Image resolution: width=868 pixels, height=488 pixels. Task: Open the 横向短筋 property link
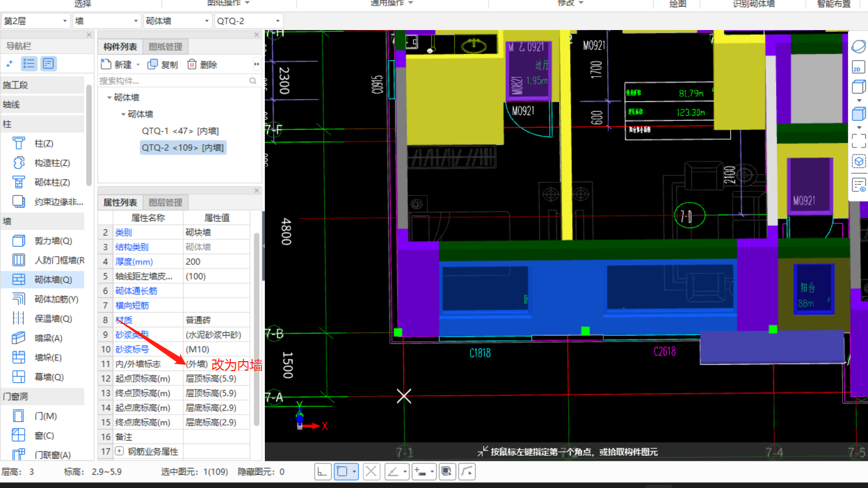coord(132,305)
